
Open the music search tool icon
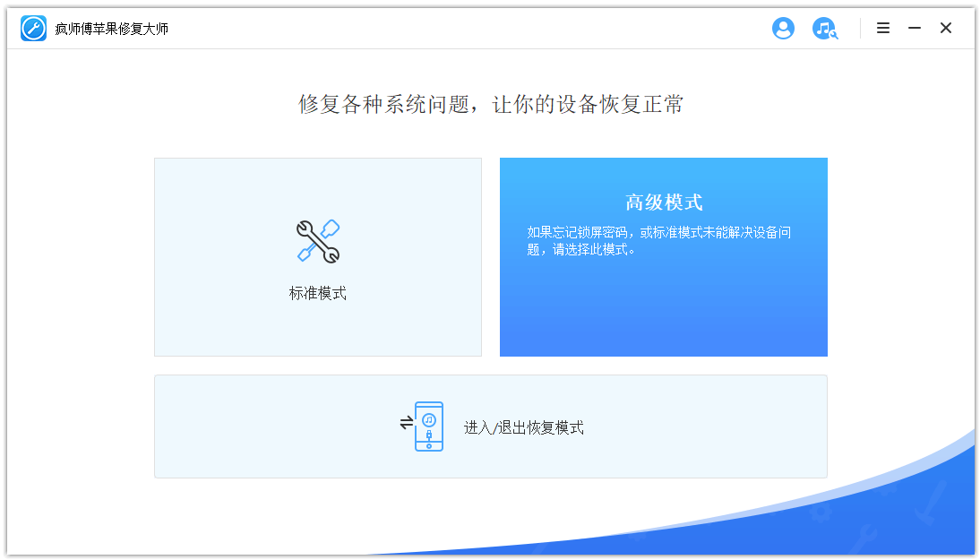[x=825, y=28]
